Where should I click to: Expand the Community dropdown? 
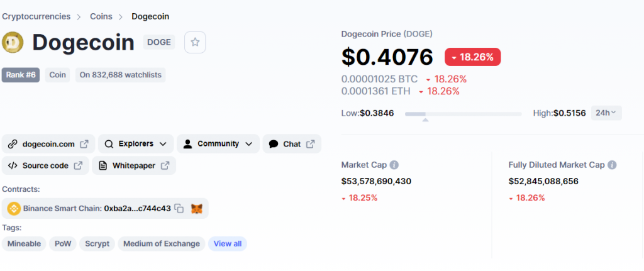coord(218,144)
